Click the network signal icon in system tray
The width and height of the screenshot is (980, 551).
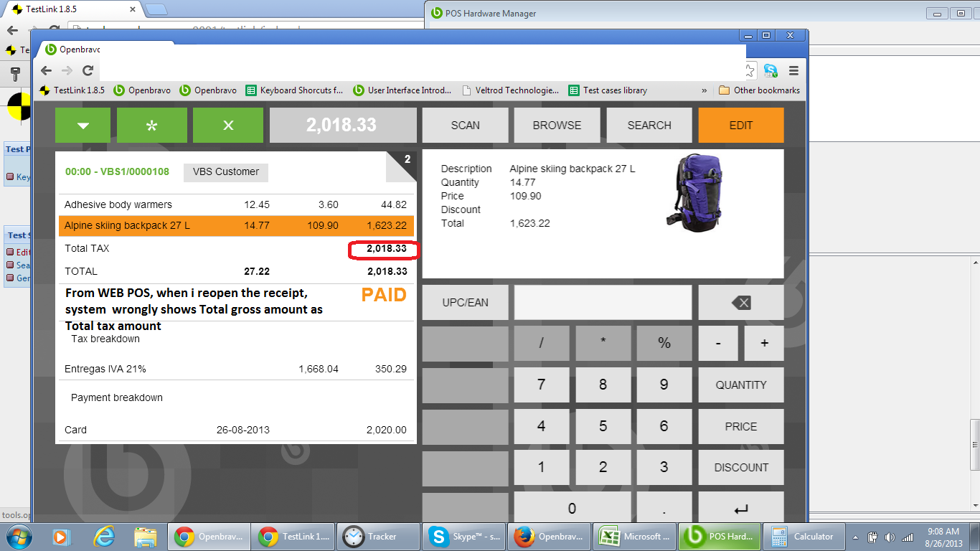908,537
